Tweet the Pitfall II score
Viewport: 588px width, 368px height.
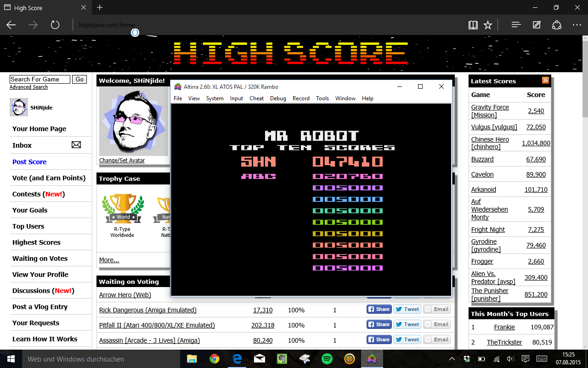(x=407, y=324)
